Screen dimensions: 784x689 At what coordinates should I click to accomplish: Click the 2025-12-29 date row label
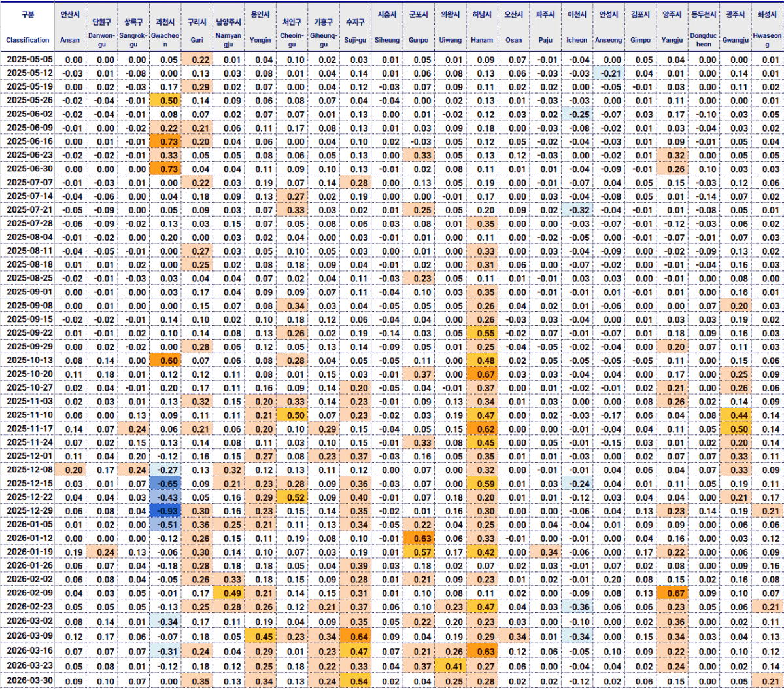(x=29, y=511)
